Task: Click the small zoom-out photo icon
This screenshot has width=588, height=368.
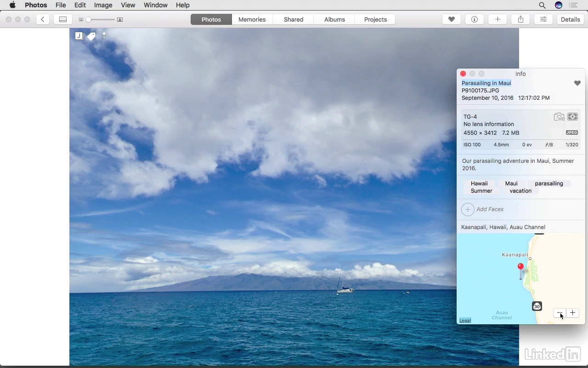Action: point(81,20)
